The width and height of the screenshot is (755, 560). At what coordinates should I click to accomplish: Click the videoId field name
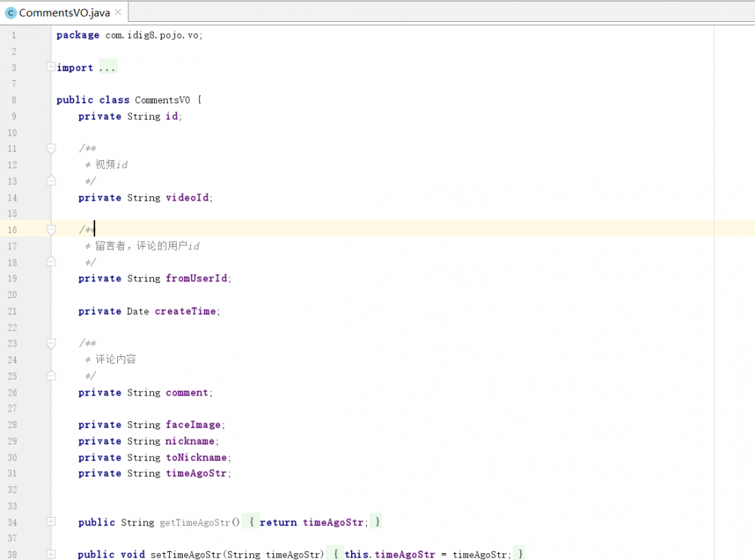187,198
